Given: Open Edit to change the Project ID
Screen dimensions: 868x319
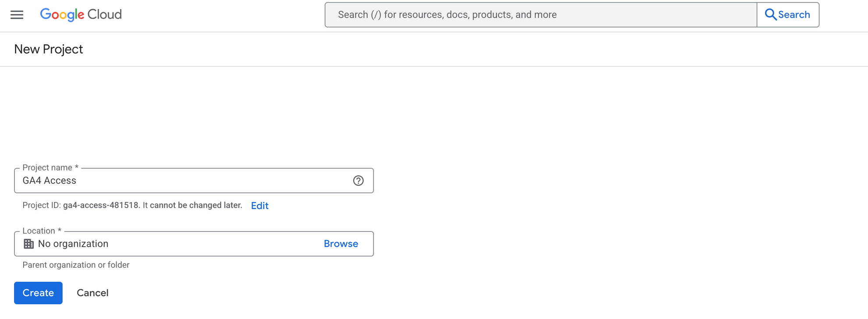Looking at the screenshot, I should click(x=260, y=206).
